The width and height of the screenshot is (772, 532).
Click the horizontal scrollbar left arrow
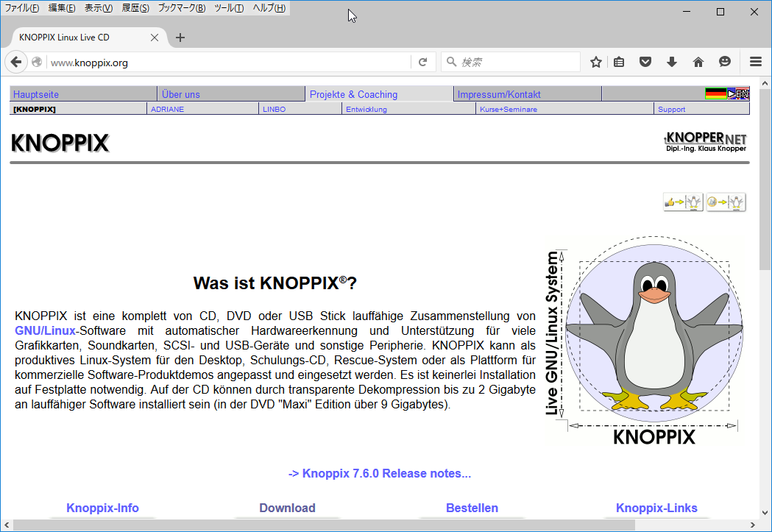(x=7, y=525)
